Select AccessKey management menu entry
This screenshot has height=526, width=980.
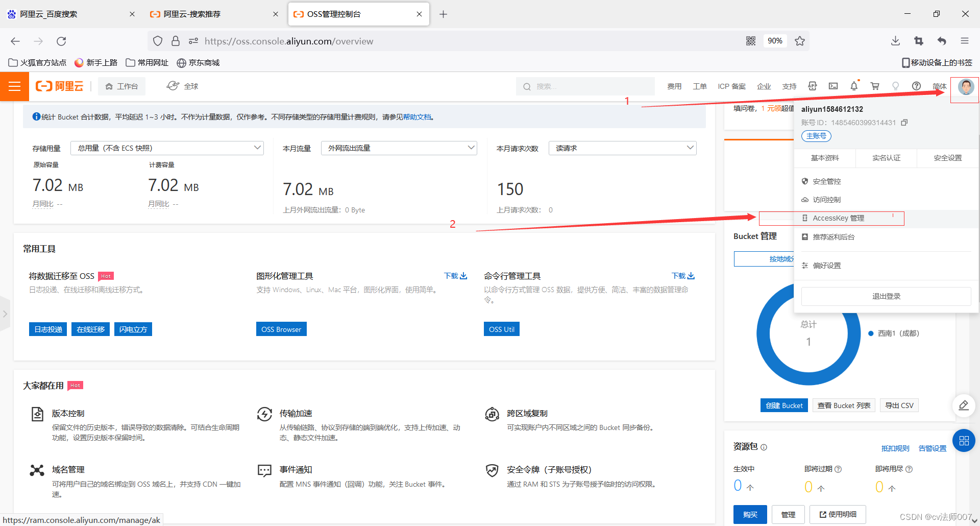(x=886, y=218)
